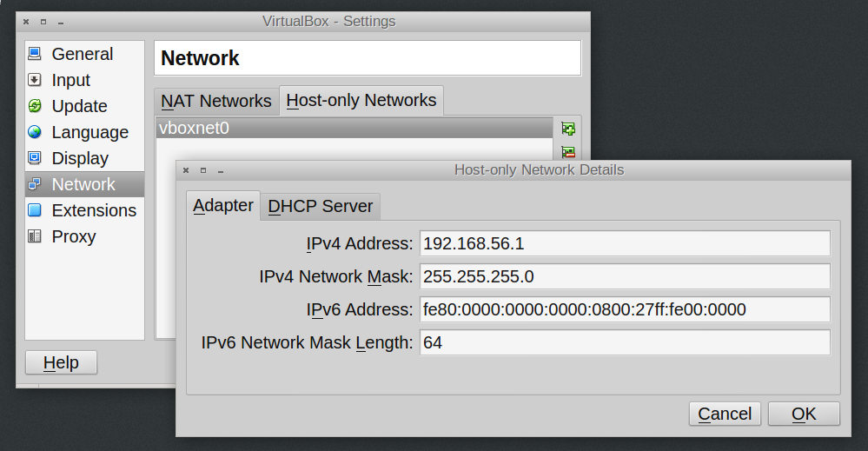Go to the Update settings category
The image size is (868, 451).
click(x=79, y=106)
